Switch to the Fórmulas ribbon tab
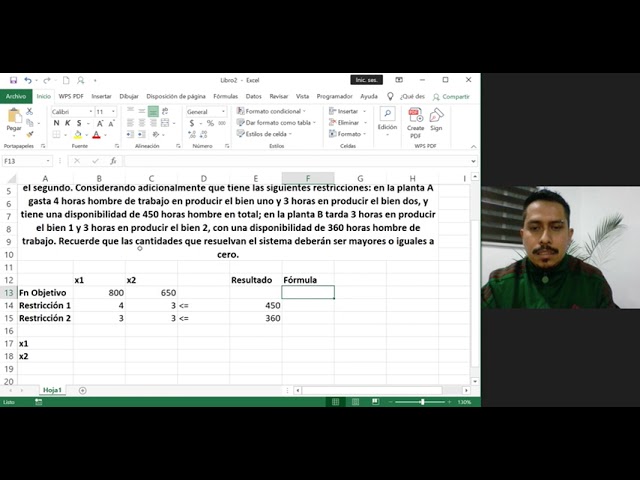This screenshot has height=480, width=640. 225,96
